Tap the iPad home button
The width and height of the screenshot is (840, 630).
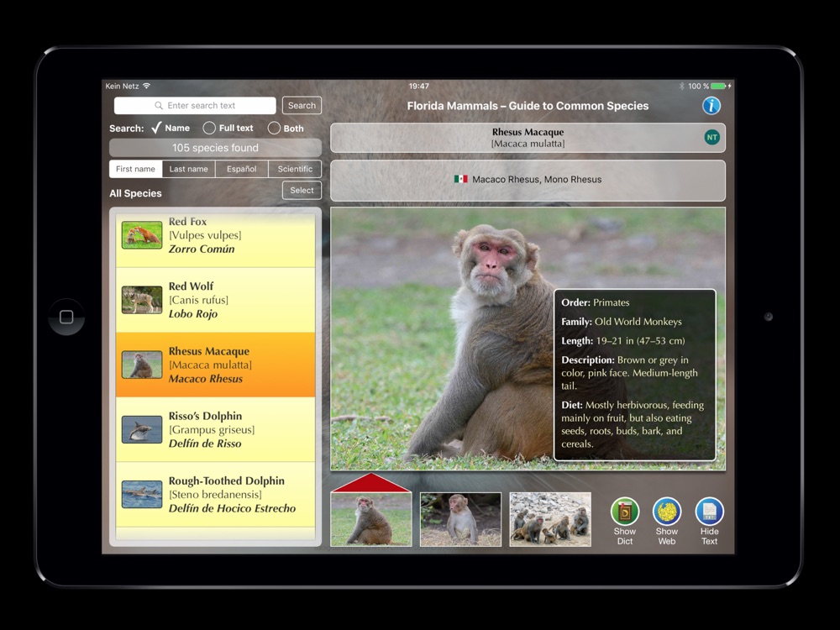pyautogui.click(x=66, y=317)
